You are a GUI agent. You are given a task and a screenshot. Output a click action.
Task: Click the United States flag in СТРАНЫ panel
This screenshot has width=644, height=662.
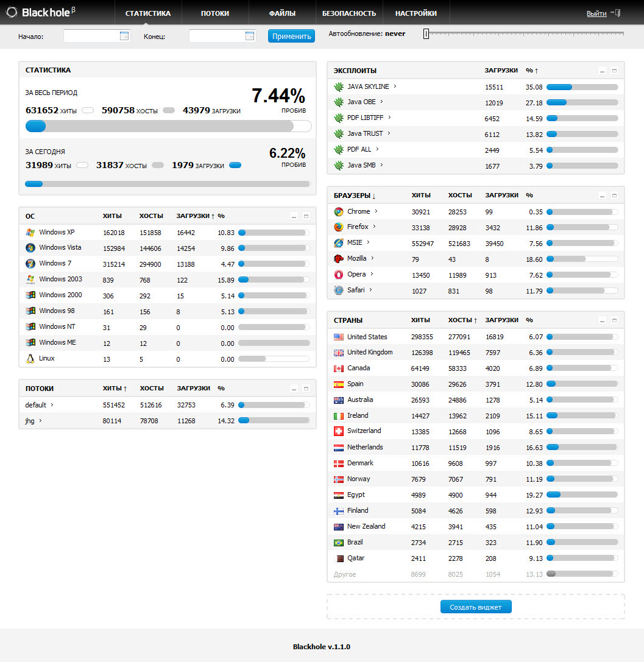[x=337, y=336]
